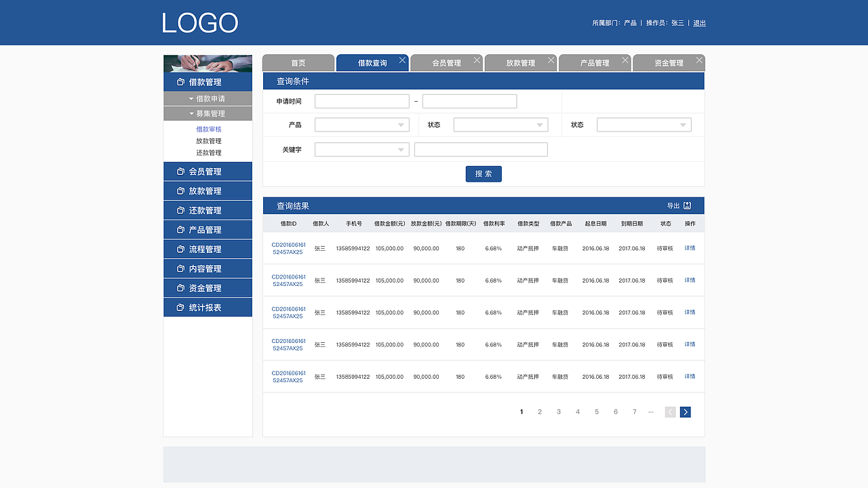Switch to the 会员管理 tab

pyautogui.click(x=446, y=63)
